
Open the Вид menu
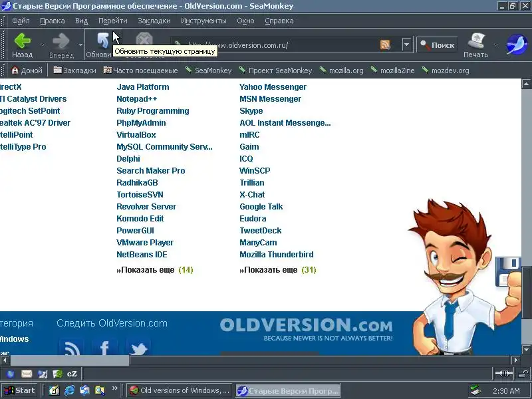[81, 21]
